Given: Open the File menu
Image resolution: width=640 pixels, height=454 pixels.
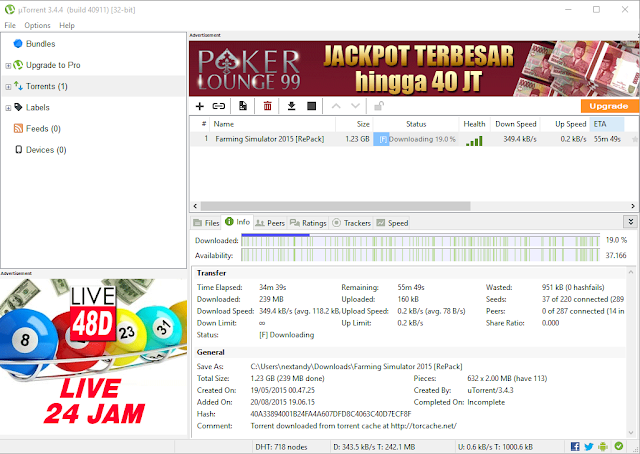Looking at the screenshot, I should [x=10, y=25].
